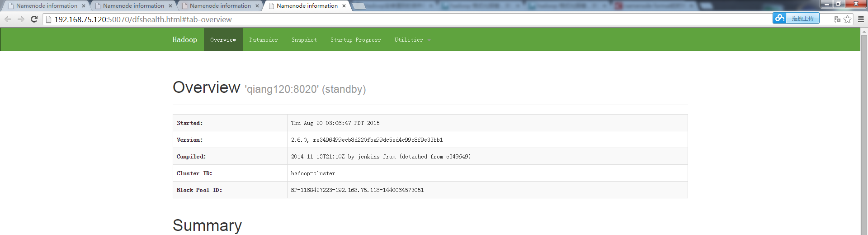Image resolution: width=868 pixels, height=235 pixels.
Task: Click the 'Started:' row label
Action: point(190,123)
